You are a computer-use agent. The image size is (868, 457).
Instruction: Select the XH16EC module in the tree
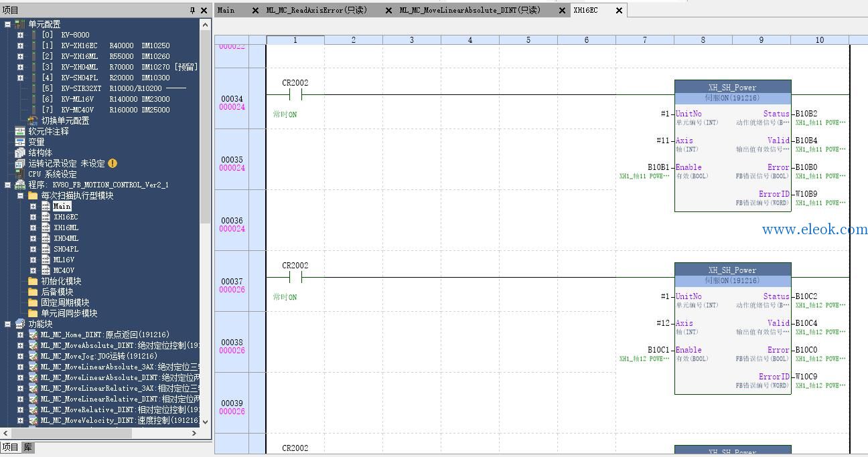tap(66, 217)
